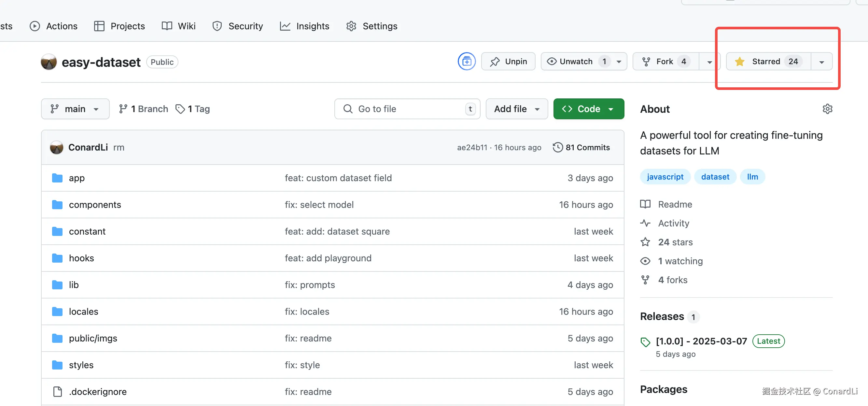Click ConardLi avatar in commit row
Image resolution: width=868 pixels, height=406 pixels.
[57, 147]
